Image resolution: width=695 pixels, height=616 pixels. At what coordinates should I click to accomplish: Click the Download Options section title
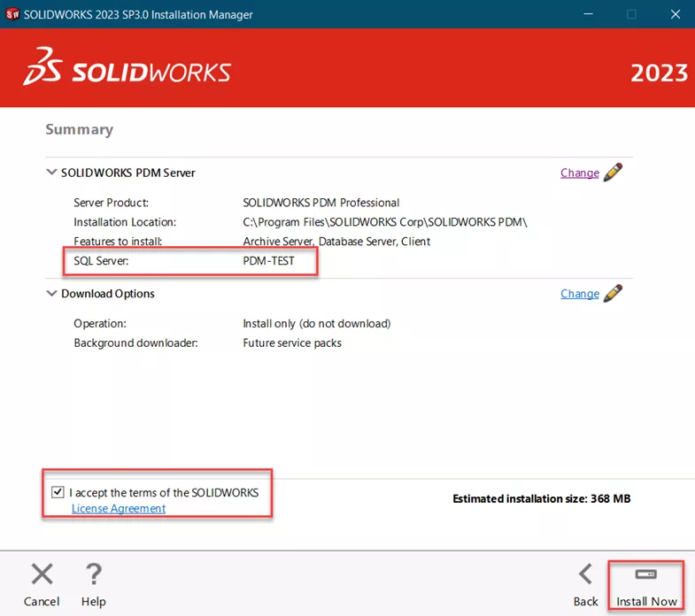[108, 293]
